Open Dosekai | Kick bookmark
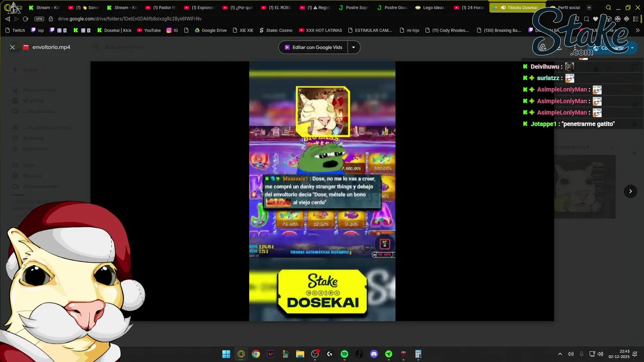644x362 pixels. [x=114, y=30]
